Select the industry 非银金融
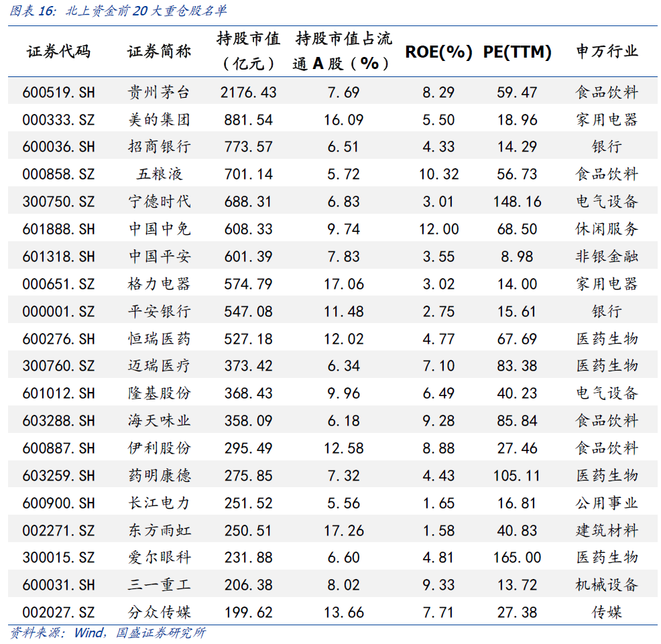This screenshot has width=661, height=644. (607, 256)
